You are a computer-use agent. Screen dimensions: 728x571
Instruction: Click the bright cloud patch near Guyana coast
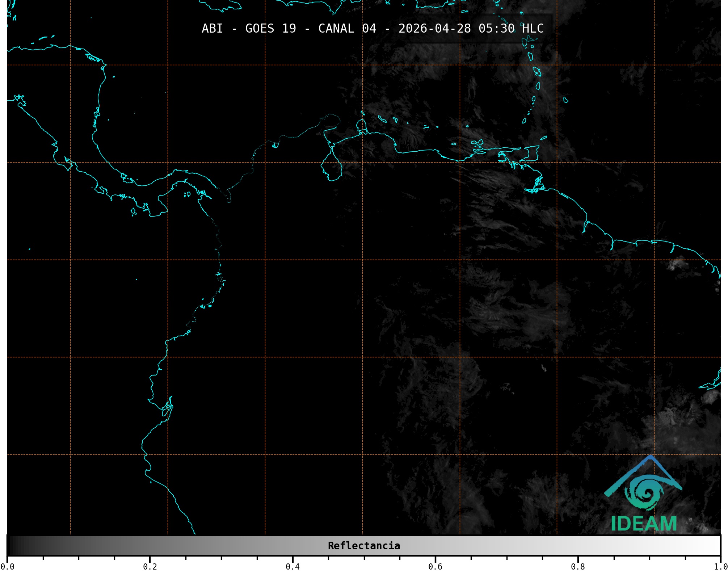676,264
